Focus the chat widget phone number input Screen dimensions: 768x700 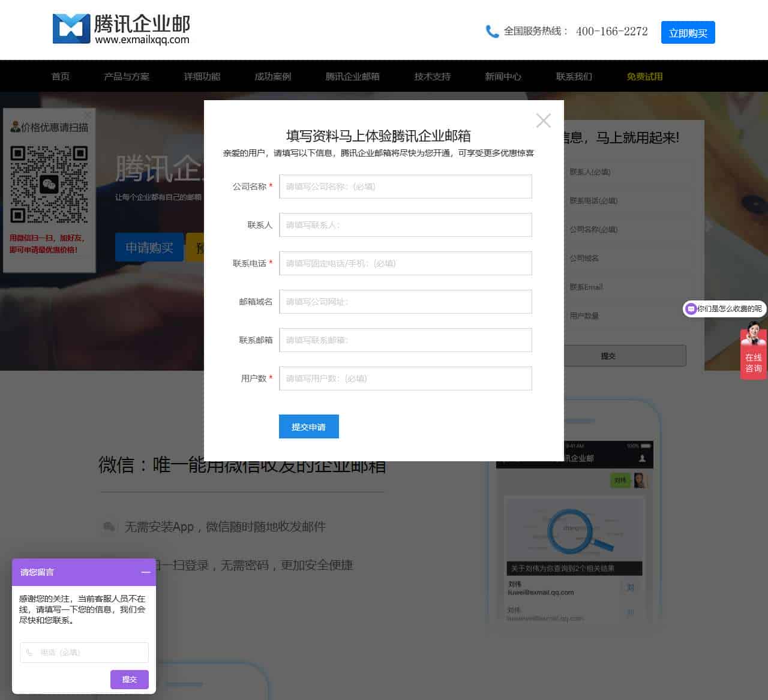tap(84, 653)
